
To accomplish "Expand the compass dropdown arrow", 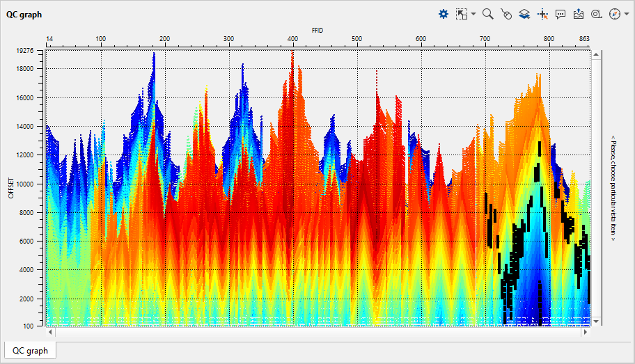I will pyautogui.click(x=626, y=14).
